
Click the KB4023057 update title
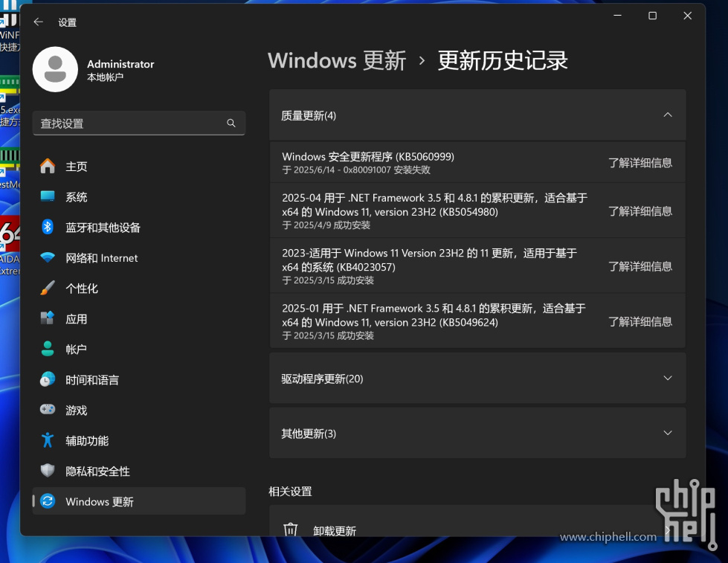pos(430,260)
